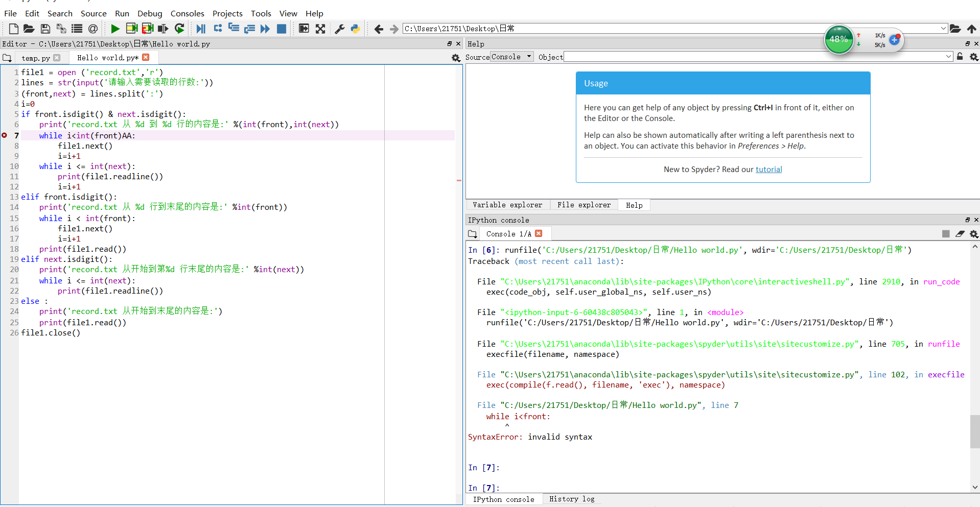Open the Spyder tutorial link
This screenshot has width=980, height=507.
point(768,169)
